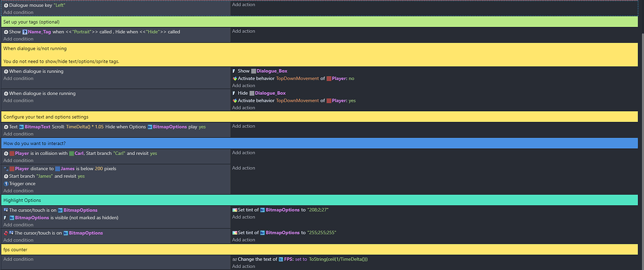
Task: Select blue 'How do you want to interact?' comment
Action: (x=319, y=144)
